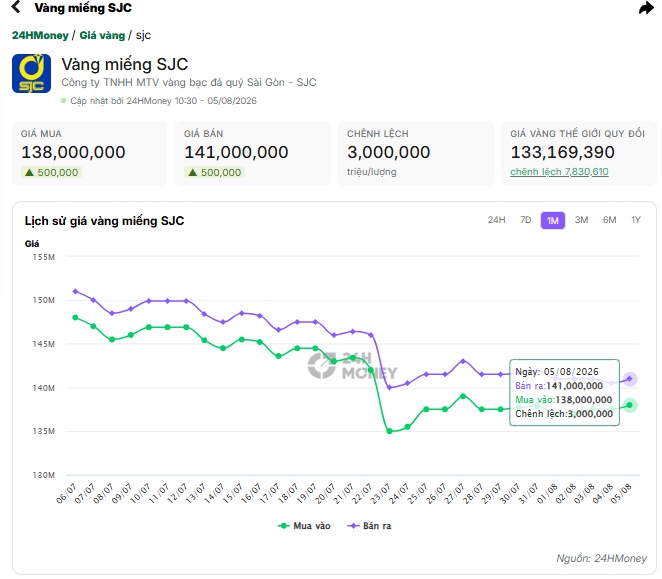Click the Lịch sử giá vàng miếng SJC heading
The height and width of the screenshot is (579, 662).
[x=104, y=221]
